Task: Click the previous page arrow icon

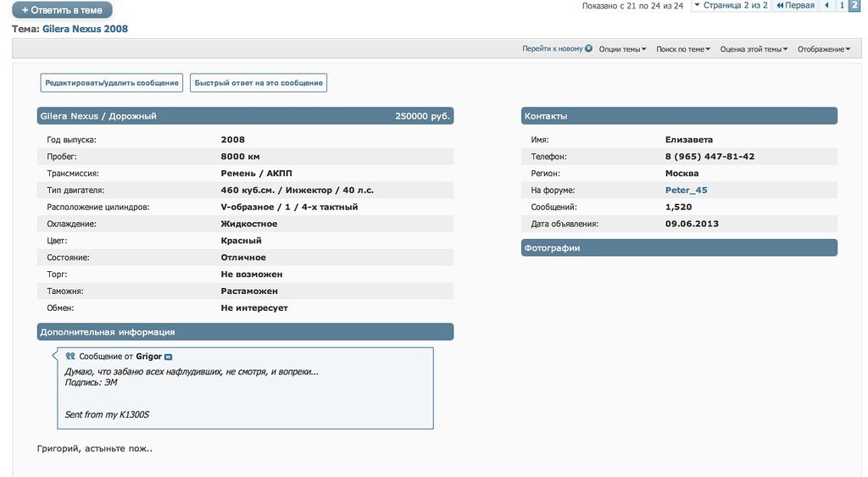Action: click(827, 6)
